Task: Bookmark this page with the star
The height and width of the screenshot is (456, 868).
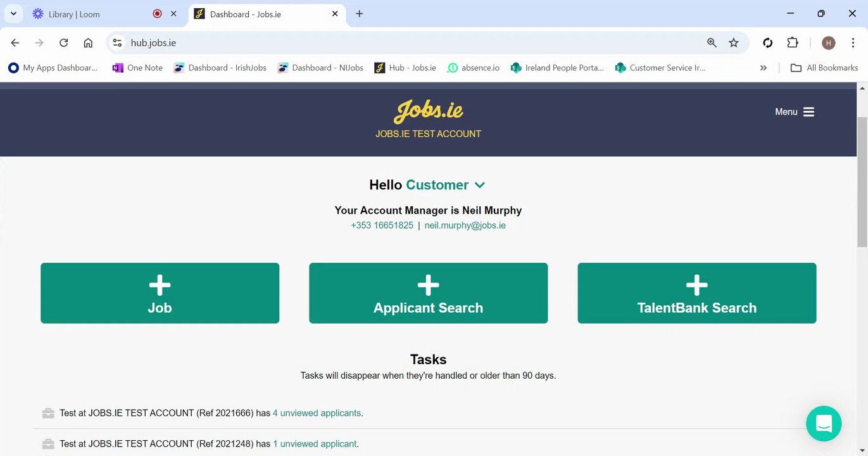Action: click(x=734, y=42)
